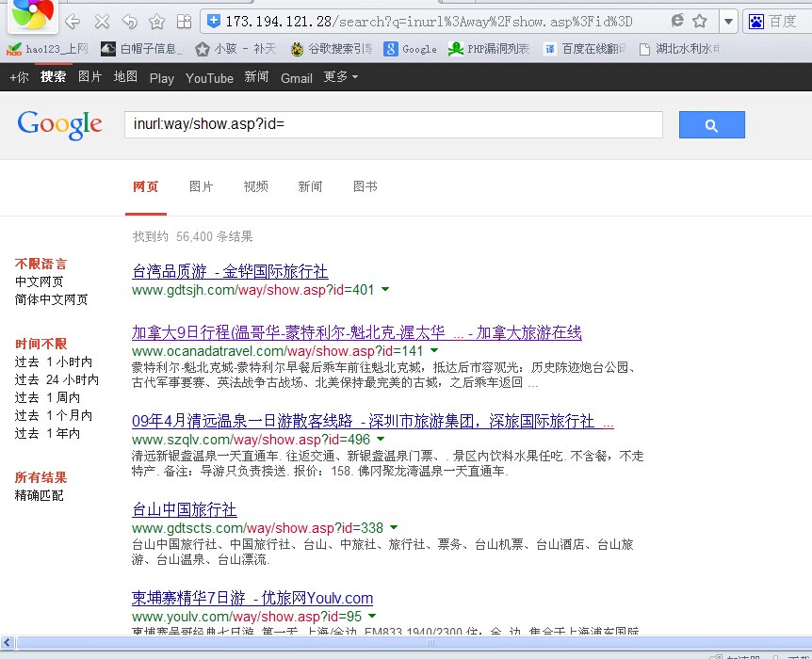This screenshot has width=812, height=659.
Task: Open Play in Google top bar
Action: [162, 78]
